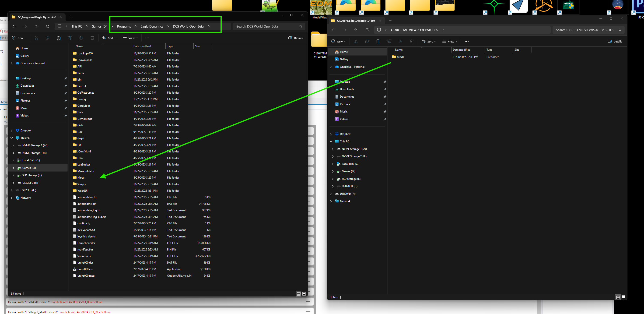This screenshot has height=314, width=644.
Task: Switch to details list view in right status bar
Action: pyautogui.click(x=618, y=297)
